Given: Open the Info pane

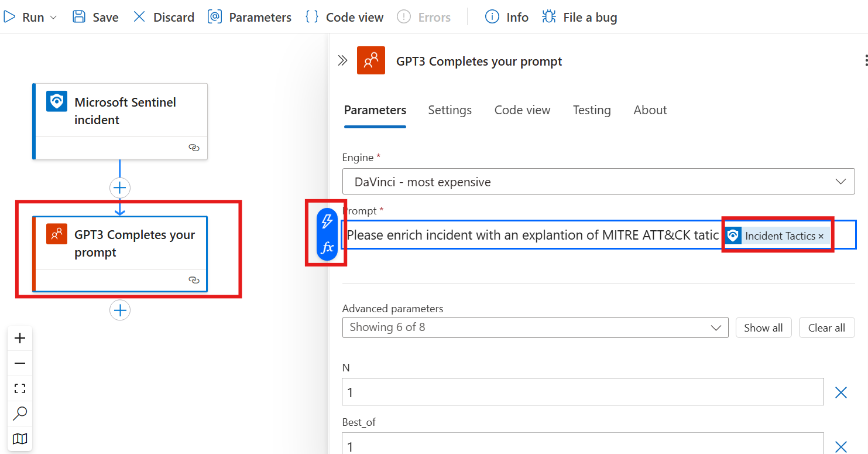Looking at the screenshot, I should [x=507, y=17].
